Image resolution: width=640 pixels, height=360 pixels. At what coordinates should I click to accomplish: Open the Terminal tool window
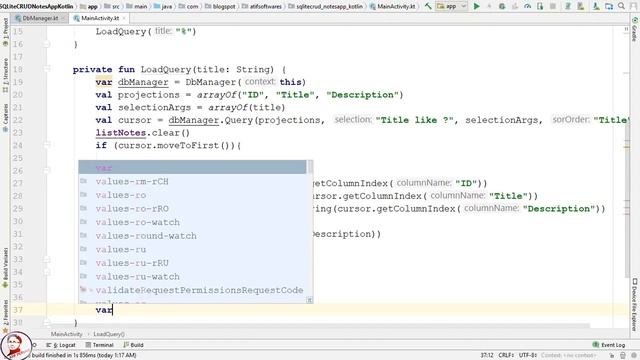(x=100, y=345)
